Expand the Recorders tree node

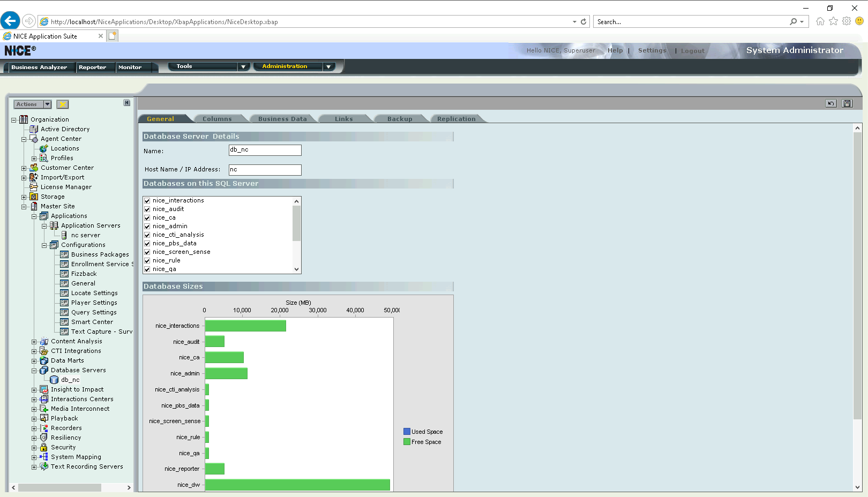[x=34, y=428]
